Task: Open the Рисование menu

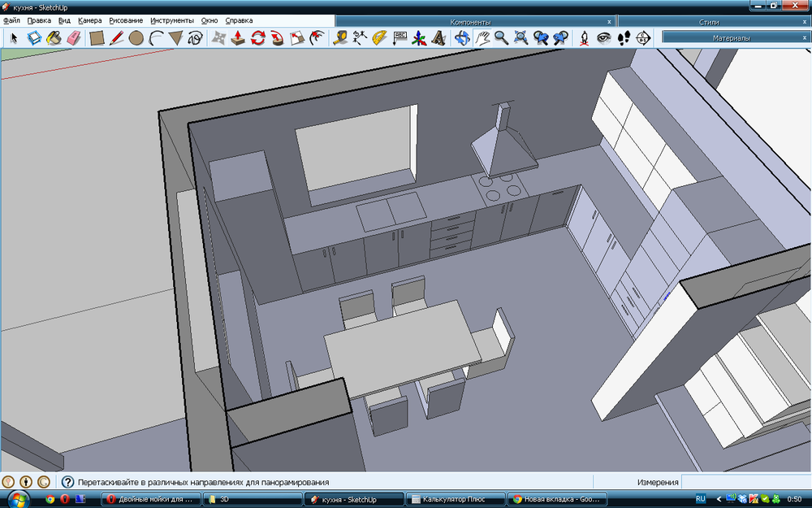Action: click(x=126, y=20)
